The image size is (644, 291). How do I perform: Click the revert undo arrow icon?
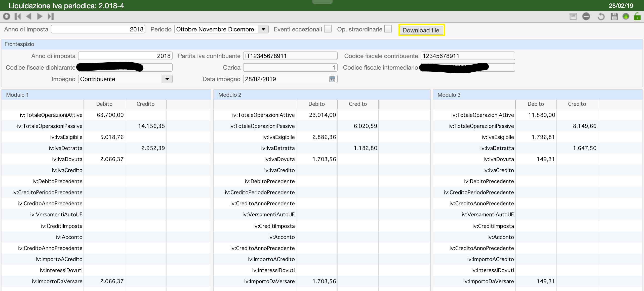[601, 17]
